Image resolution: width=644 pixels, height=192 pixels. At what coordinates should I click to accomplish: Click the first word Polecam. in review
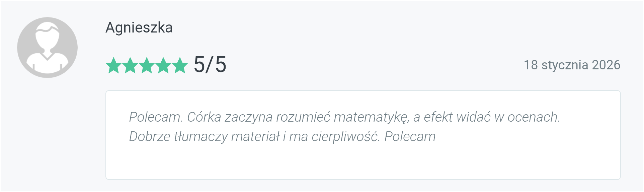[156, 117]
